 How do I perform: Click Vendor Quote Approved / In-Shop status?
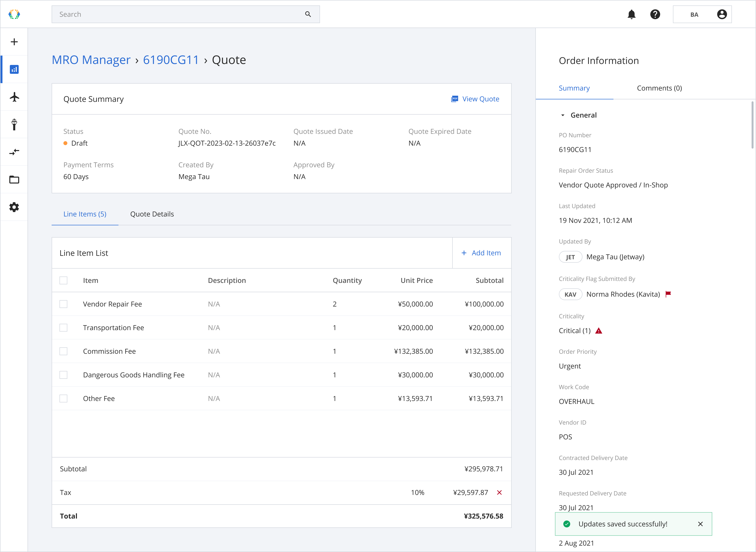(613, 185)
